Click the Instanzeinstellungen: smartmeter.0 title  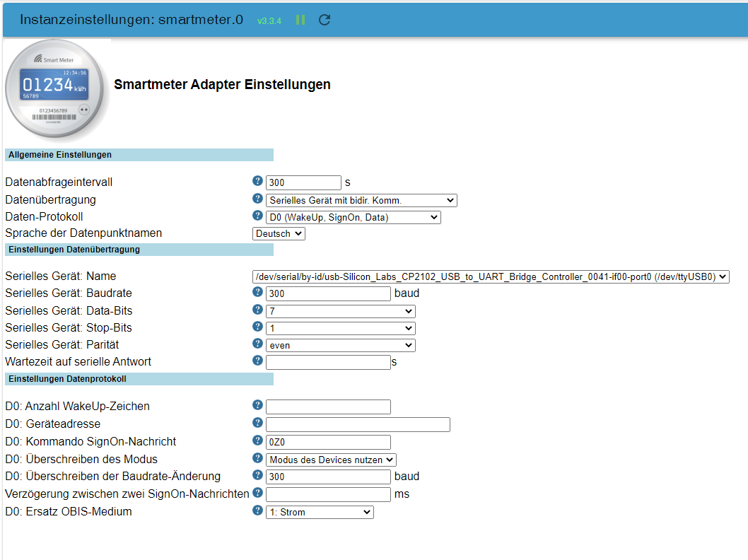[x=132, y=20]
